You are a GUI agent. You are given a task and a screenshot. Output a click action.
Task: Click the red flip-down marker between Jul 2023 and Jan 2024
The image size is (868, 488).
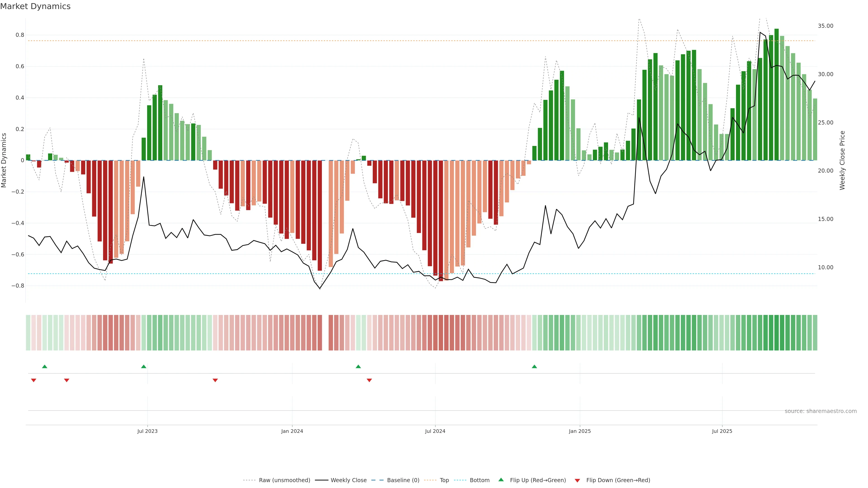click(215, 380)
